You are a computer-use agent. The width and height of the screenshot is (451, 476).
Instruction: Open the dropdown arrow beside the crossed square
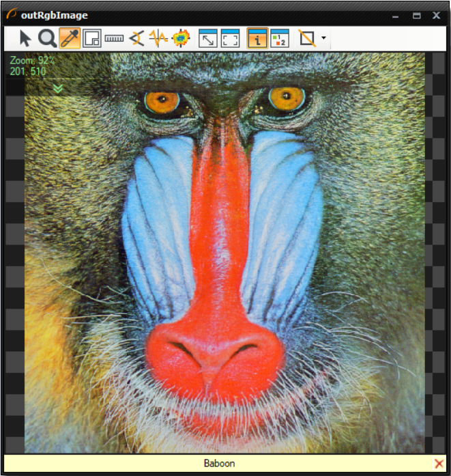[323, 39]
